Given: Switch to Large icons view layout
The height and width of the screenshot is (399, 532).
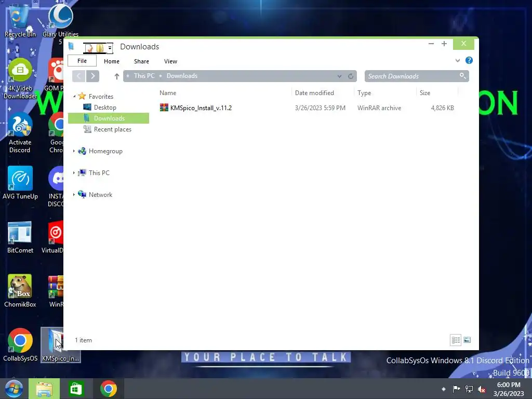Looking at the screenshot, I should (x=467, y=340).
